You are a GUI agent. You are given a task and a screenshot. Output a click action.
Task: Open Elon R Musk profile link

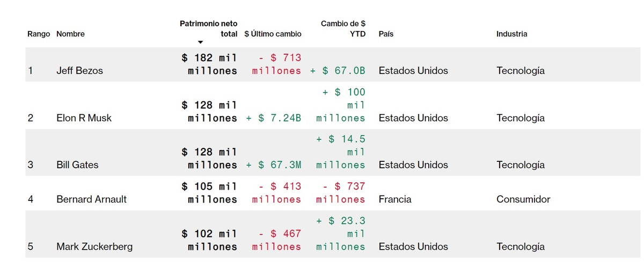[x=84, y=118]
